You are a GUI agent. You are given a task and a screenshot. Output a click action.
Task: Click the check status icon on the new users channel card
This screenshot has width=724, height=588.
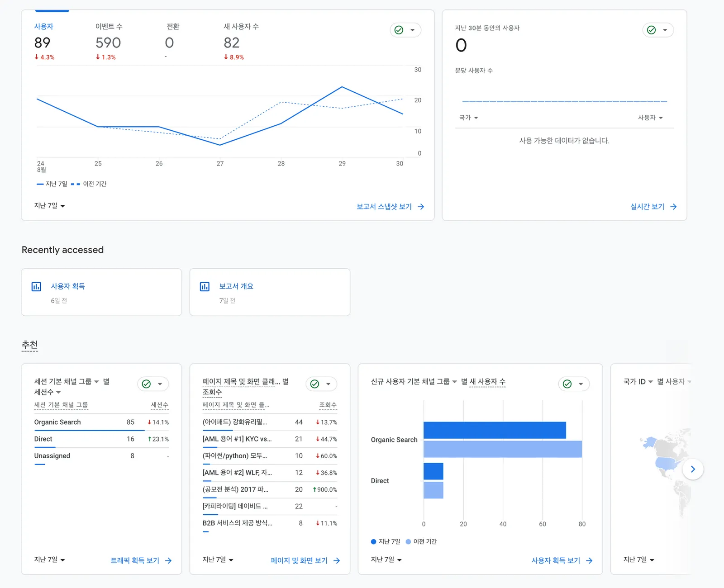567,384
